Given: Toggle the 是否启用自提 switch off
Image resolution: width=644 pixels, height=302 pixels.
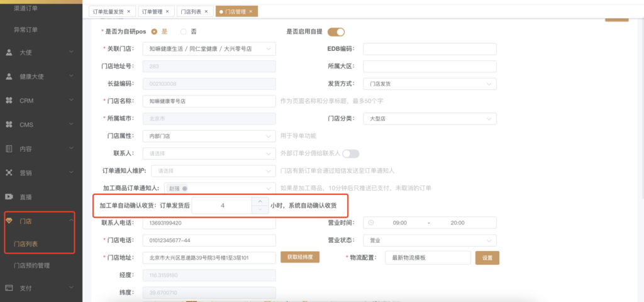Looking at the screenshot, I should (336, 32).
